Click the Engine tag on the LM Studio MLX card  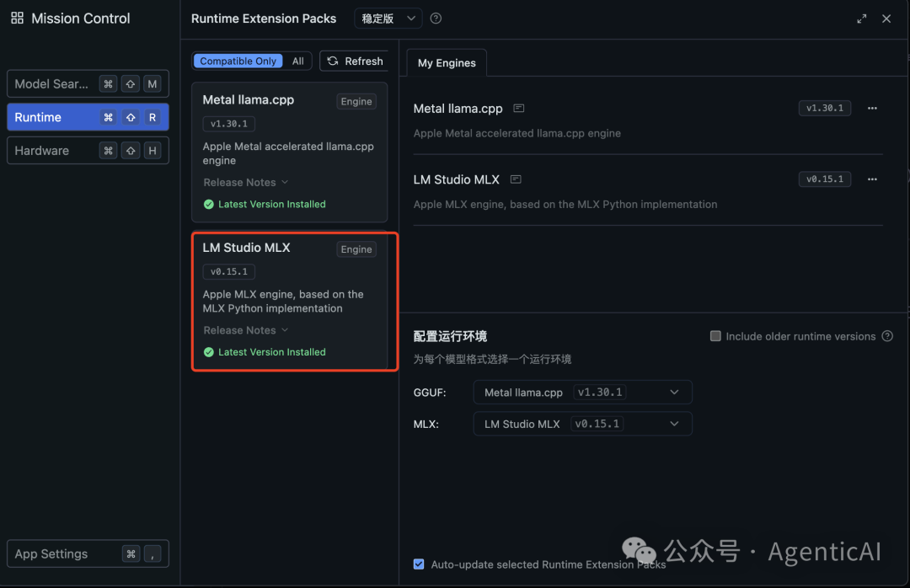click(356, 249)
